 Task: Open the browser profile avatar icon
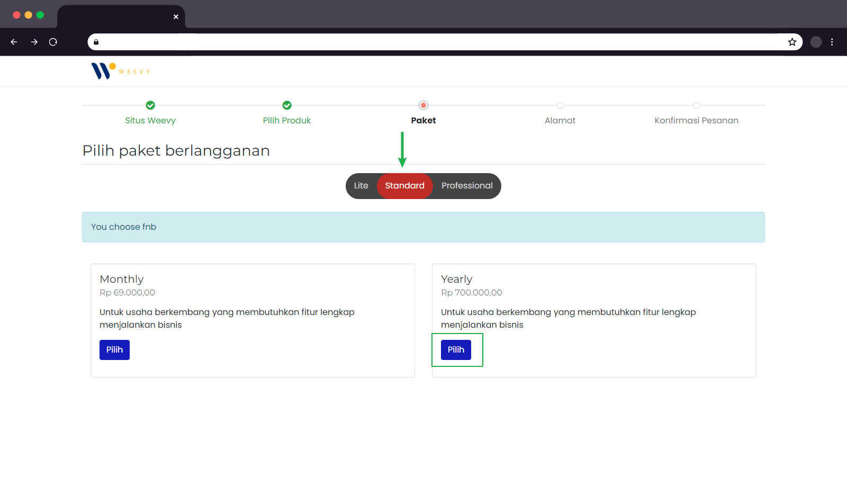coord(816,42)
